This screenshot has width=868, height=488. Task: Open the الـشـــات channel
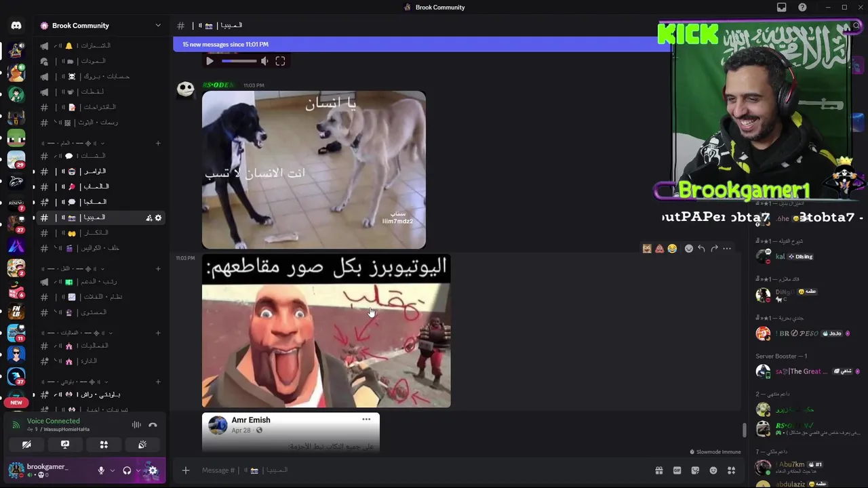tap(100, 156)
